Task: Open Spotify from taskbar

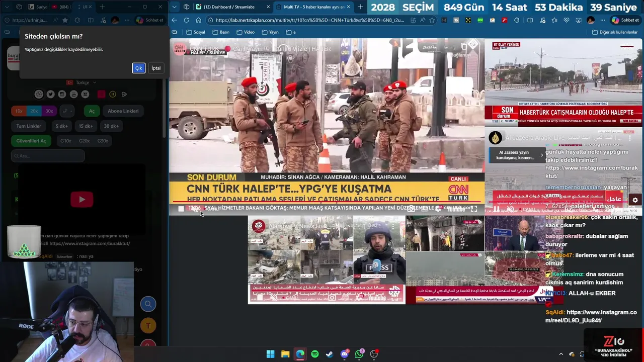Action: (x=315, y=354)
